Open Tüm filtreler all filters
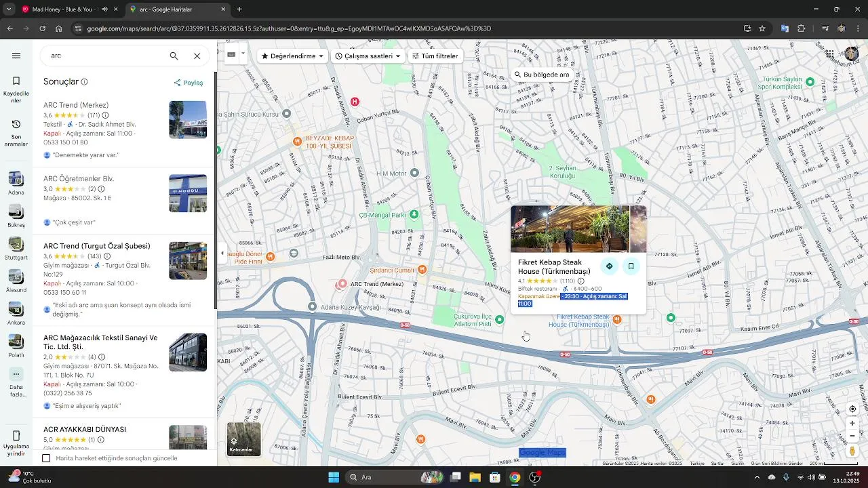Viewport: 868px width, 488px height. click(435, 56)
